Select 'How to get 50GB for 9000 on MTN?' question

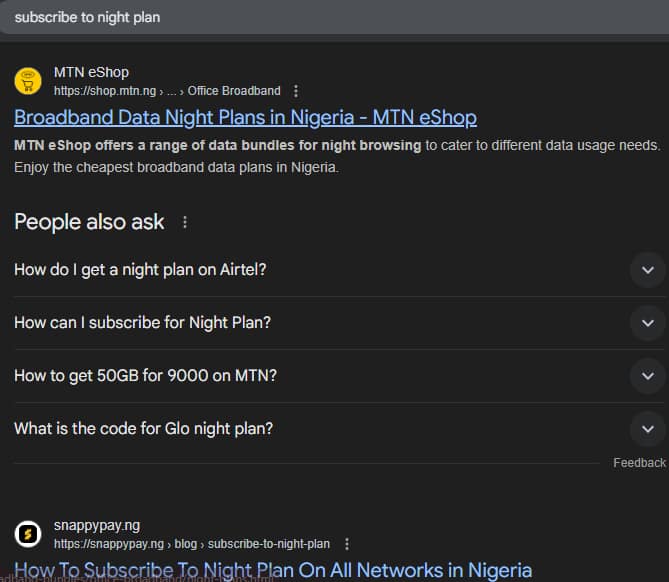click(x=145, y=376)
